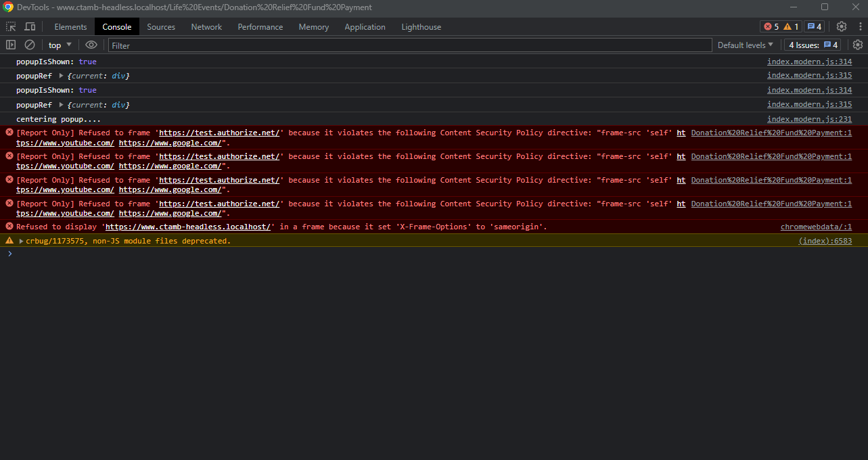Open DevTools settings gear in tab bar
The width and height of the screenshot is (868, 460).
(841, 26)
